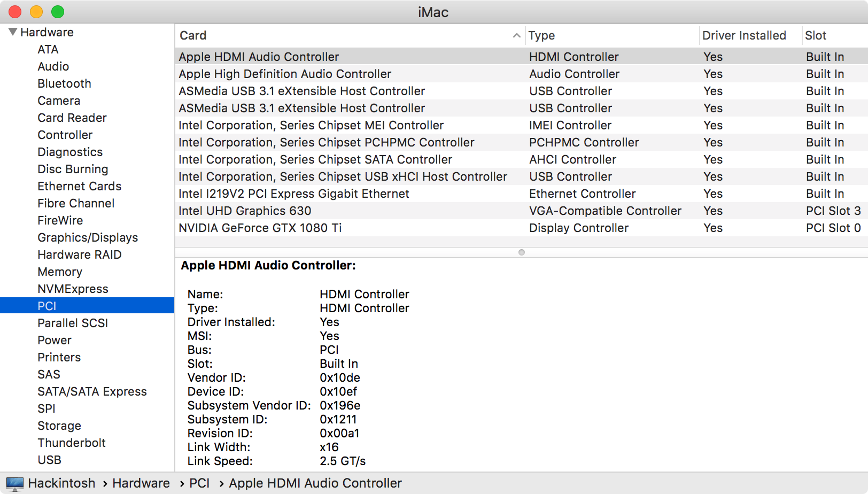This screenshot has height=494, width=868.
Task: Toggle sort arrow on Card column
Action: tap(516, 36)
